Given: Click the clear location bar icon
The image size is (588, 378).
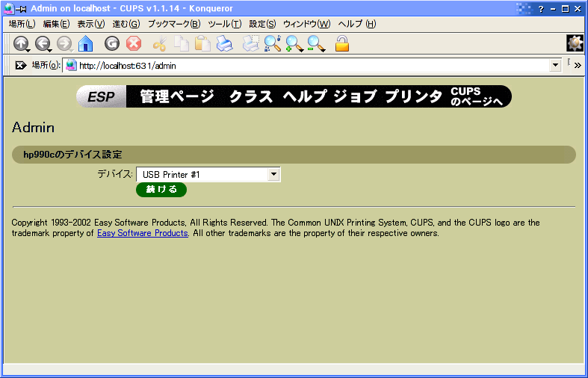Looking at the screenshot, I should point(21,66).
